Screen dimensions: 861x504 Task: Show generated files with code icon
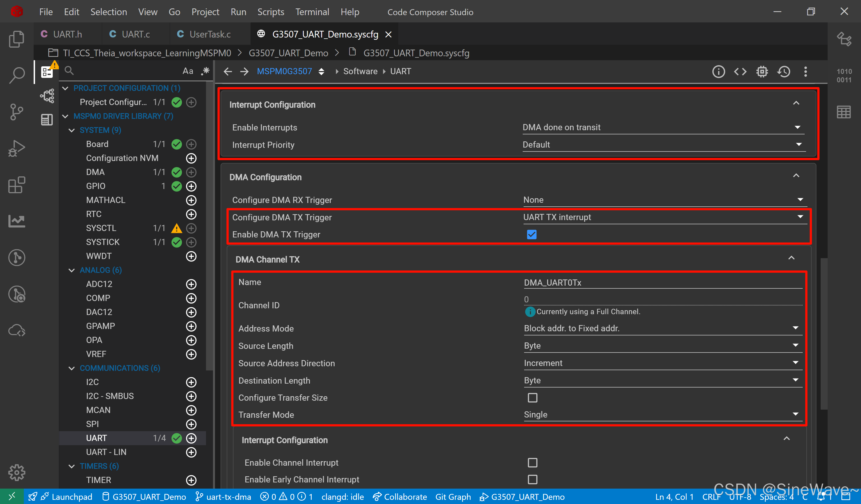pyautogui.click(x=740, y=72)
